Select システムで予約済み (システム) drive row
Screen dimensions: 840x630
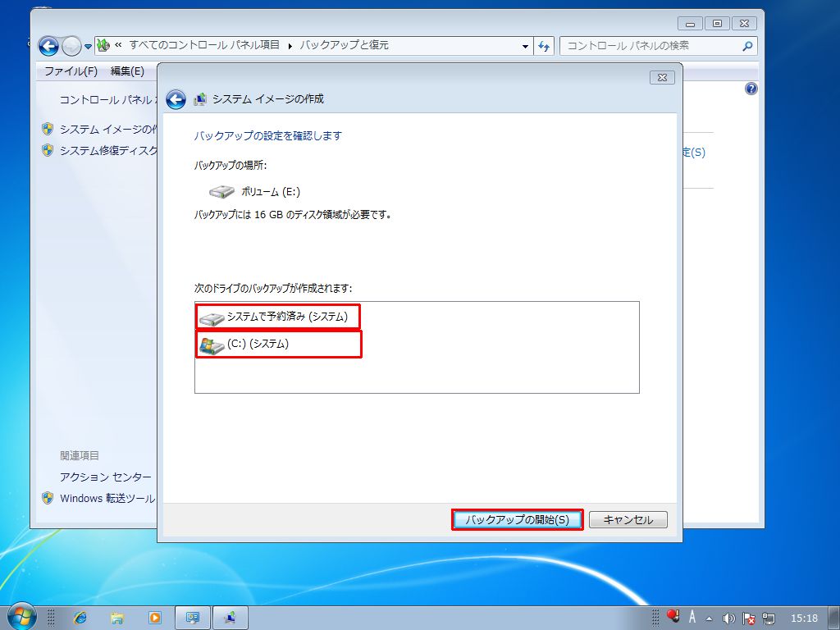click(x=278, y=317)
